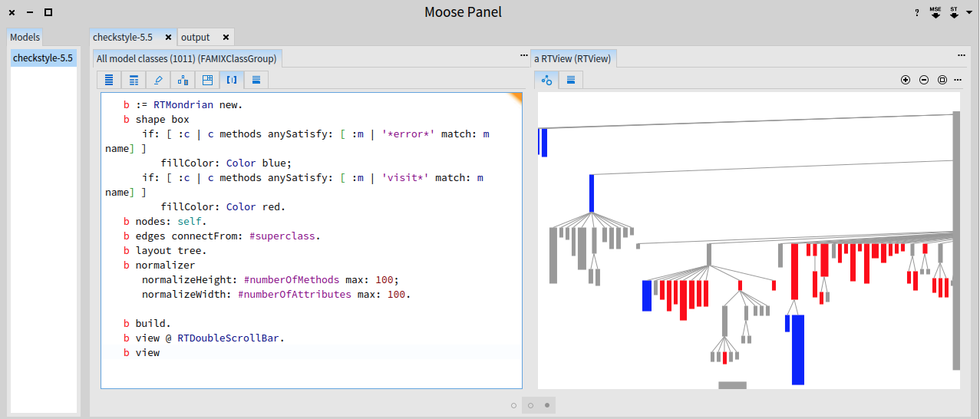Fit the visualization to the window

(x=942, y=80)
